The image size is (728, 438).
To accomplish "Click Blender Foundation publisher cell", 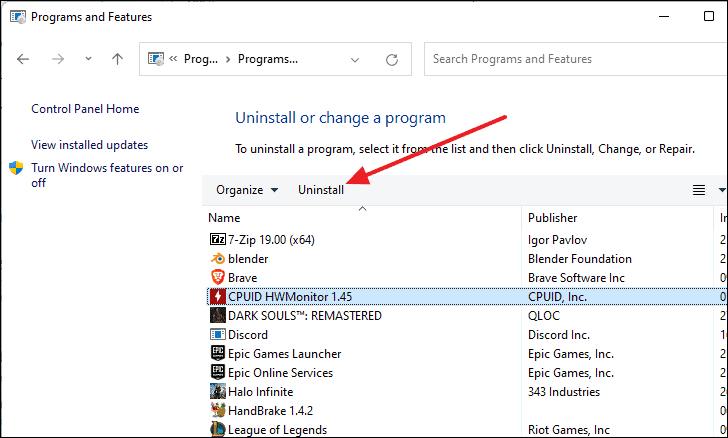I will click(580, 259).
